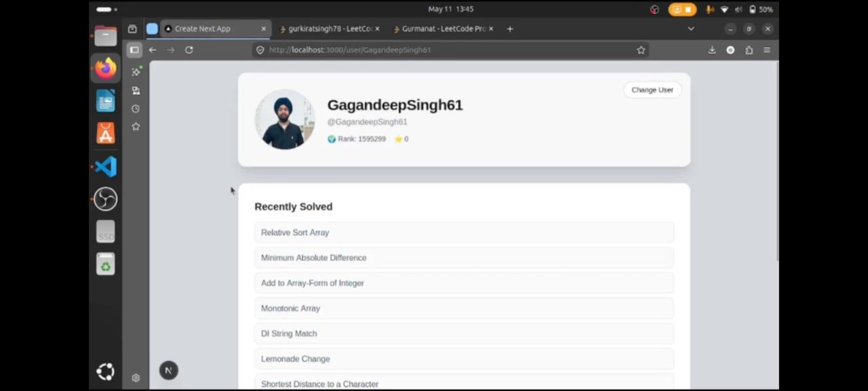Open OBS Studio from the dock
The width and height of the screenshot is (868, 391).
[105, 199]
